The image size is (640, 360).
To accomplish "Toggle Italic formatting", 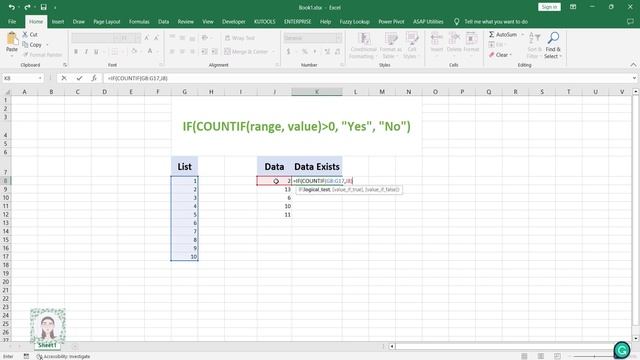I will tap(86, 51).
